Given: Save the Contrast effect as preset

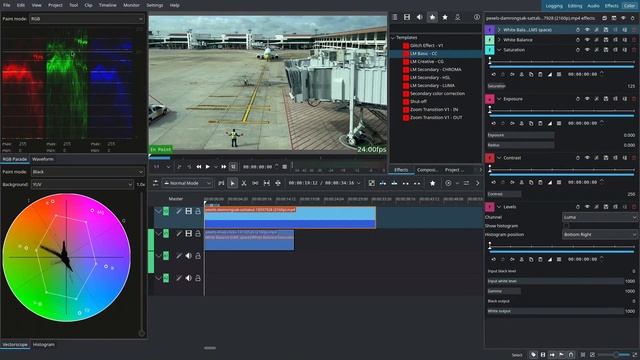Looking at the screenshot, I should [x=606, y=158].
